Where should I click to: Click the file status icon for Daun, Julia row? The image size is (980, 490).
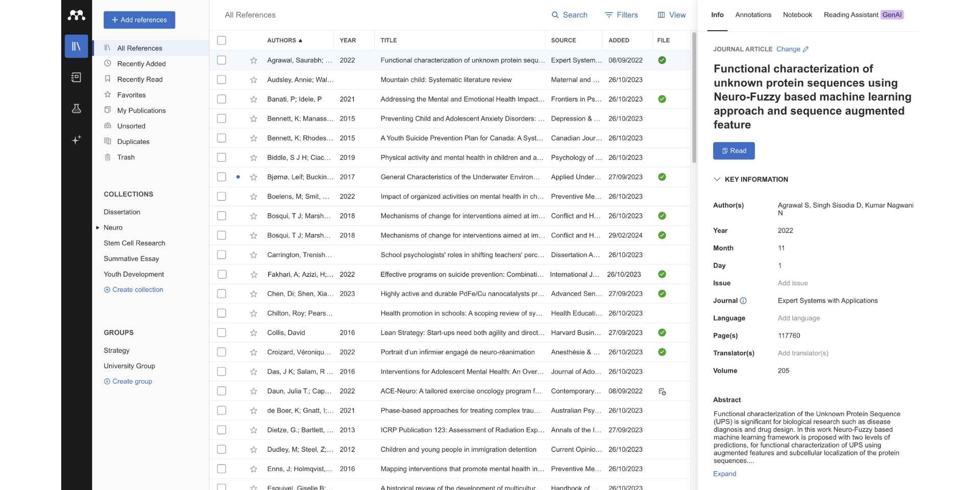pyautogui.click(x=662, y=391)
